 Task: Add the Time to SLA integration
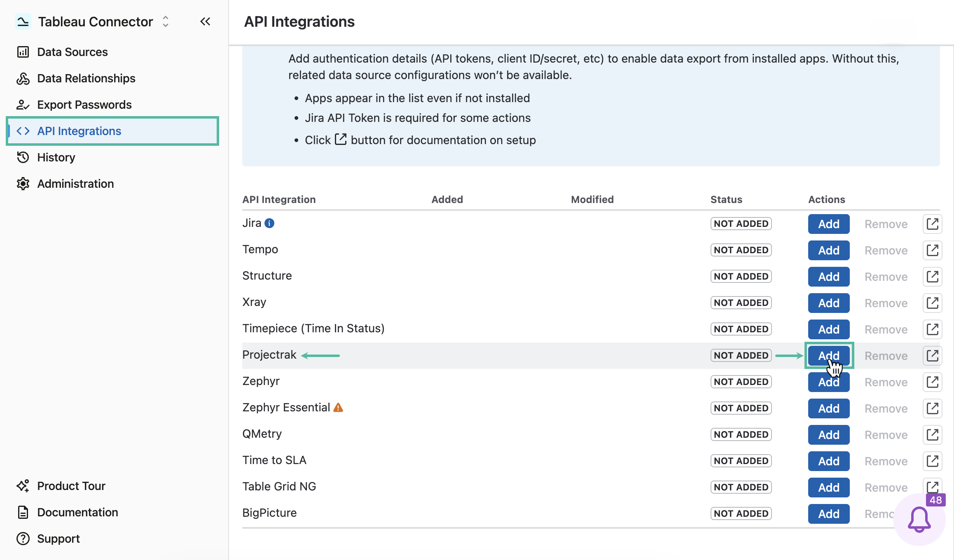(829, 461)
